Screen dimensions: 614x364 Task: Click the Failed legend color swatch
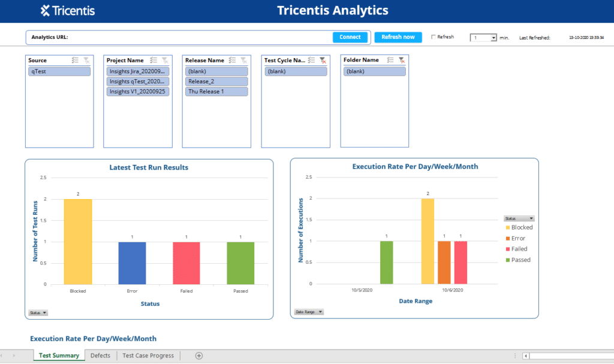click(x=508, y=249)
